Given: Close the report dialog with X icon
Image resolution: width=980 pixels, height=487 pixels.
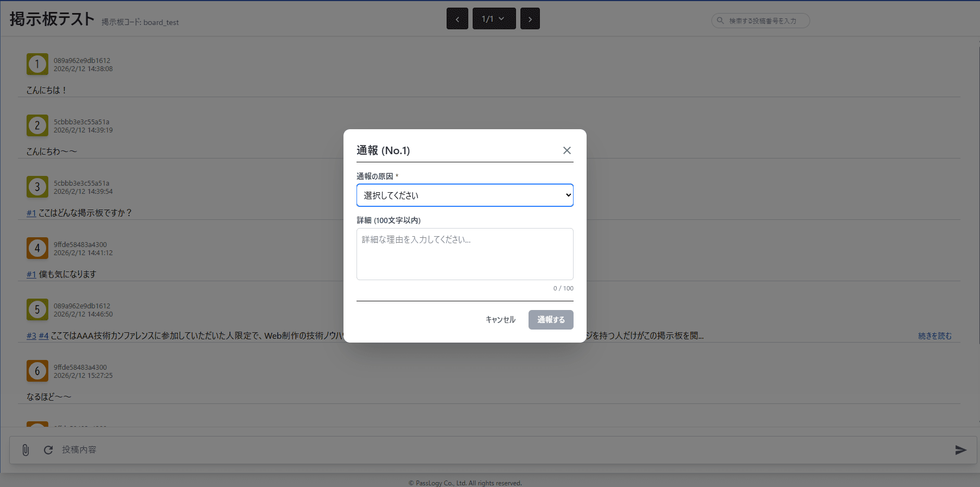Looking at the screenshot, I should [x=567, y=150].
